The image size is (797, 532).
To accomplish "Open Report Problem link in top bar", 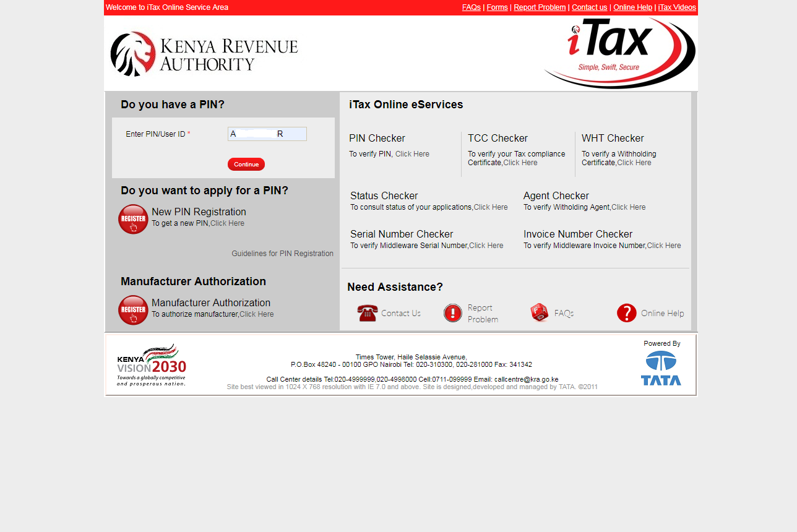I will point(540,7).
